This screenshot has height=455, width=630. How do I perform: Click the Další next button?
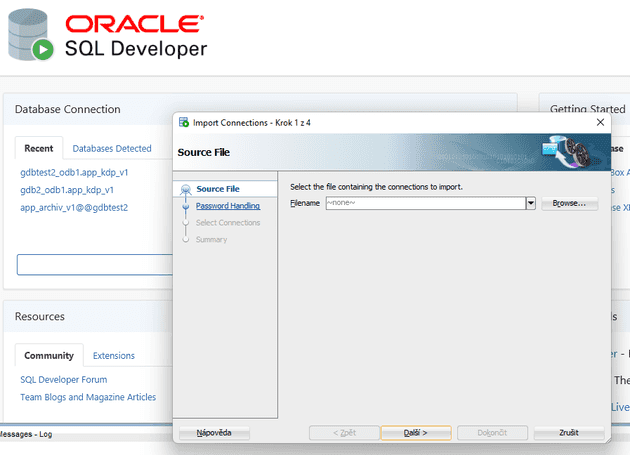(x=415, y=433)
